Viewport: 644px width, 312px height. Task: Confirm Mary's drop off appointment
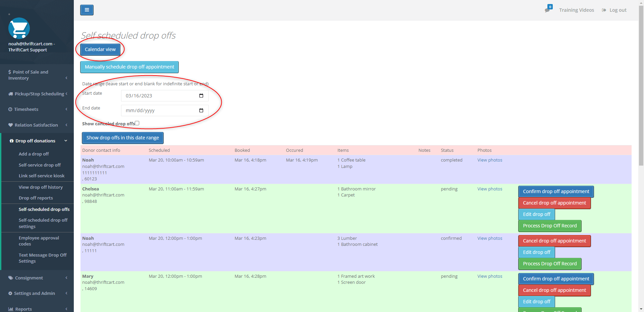coord(555,279)
